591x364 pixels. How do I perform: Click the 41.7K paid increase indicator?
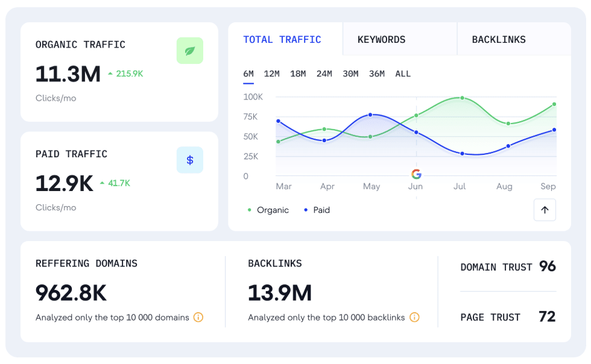click(x=115, y=183)
